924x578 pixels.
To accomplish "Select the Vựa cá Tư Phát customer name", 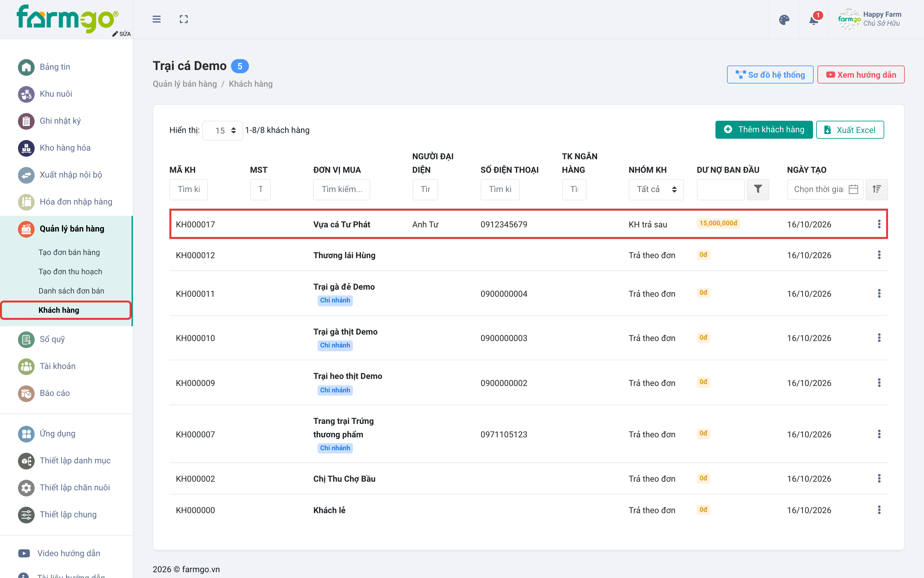I will pyautogui.click(x=341, y=224).
